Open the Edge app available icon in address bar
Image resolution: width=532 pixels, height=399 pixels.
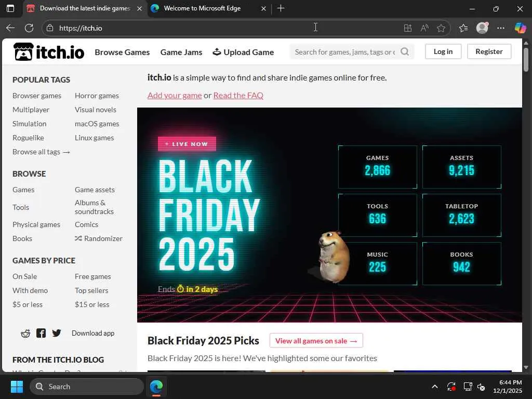pyautogui.click(x=408, y=28)
